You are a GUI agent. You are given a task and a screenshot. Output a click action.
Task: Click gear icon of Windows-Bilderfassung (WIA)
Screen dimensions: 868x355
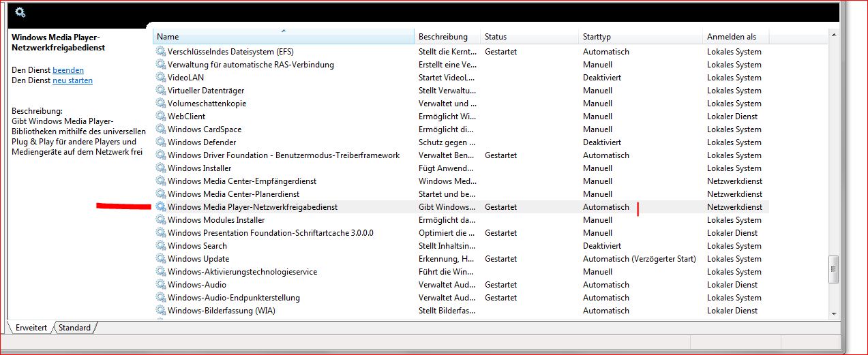click(x=161, y=311)
